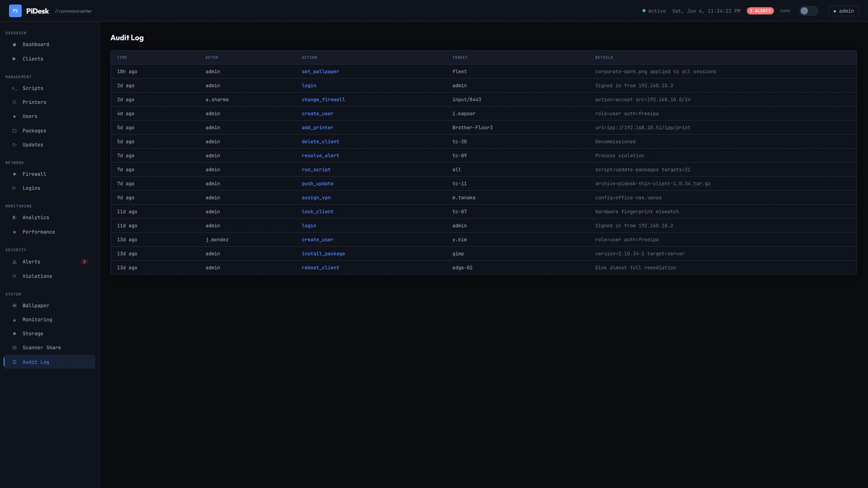Viewport: 868px width, 488px height.
Task: Click the Violations X icon
Action: 14,276
